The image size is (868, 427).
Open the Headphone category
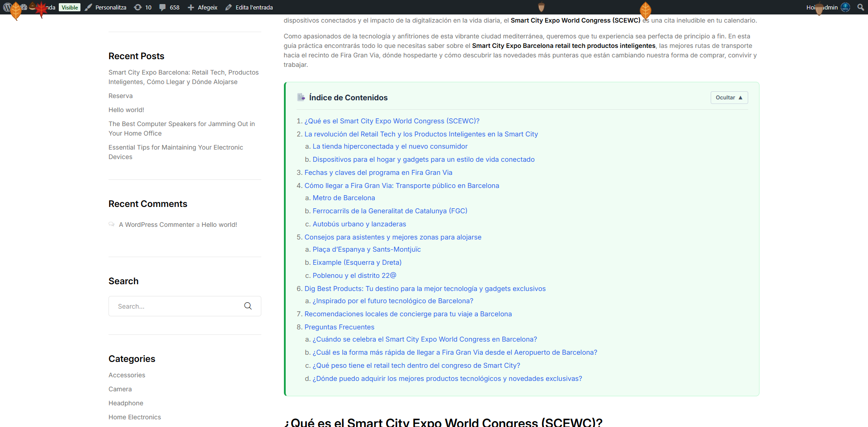click(126, 403)
